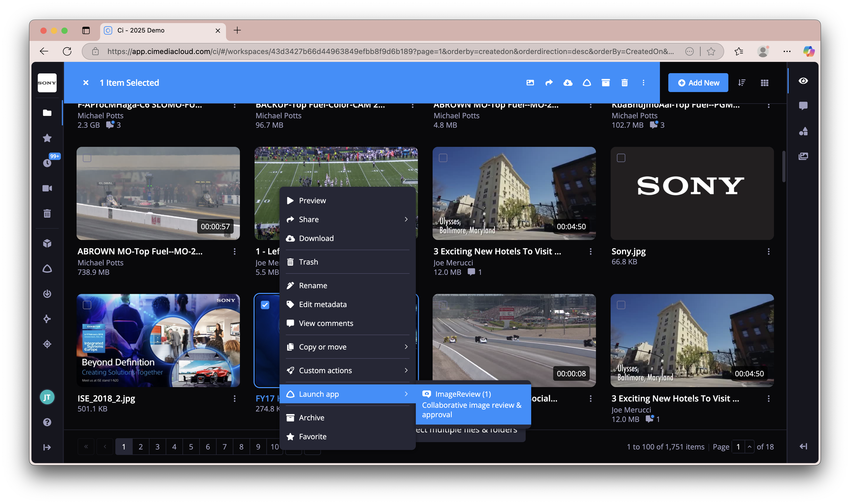Go to page 9 in pagination
Viewport: 850px width, 504px height.
258,447
